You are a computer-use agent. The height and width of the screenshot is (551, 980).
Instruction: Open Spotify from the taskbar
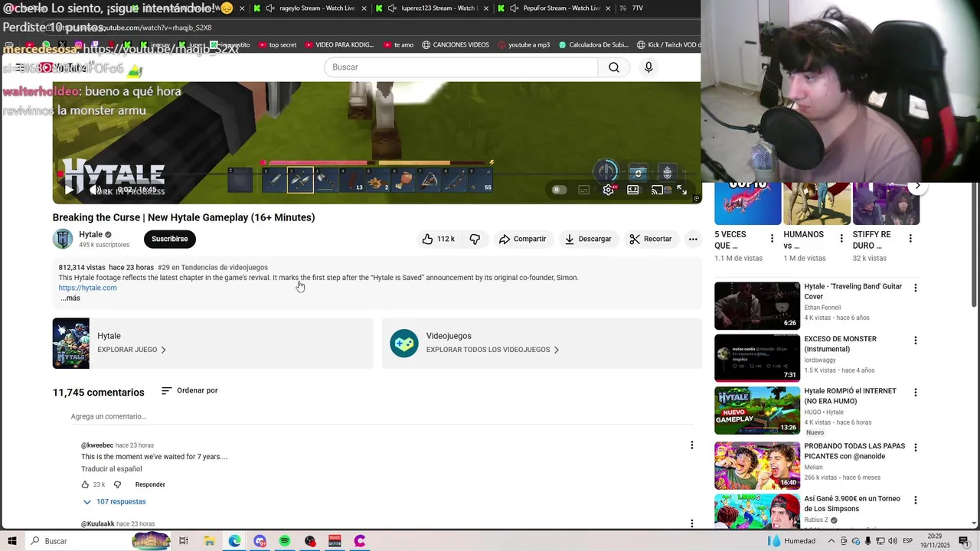click(285, 541)
